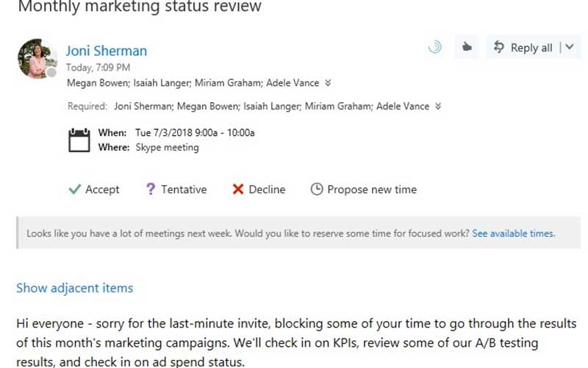
Task: Click Show adjacent items
Action: (74, 288)
